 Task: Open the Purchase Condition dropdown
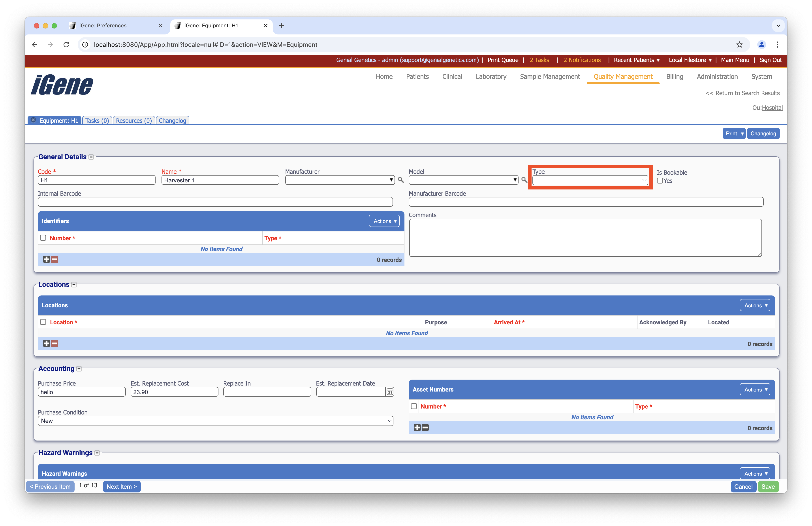pos(215,421)
